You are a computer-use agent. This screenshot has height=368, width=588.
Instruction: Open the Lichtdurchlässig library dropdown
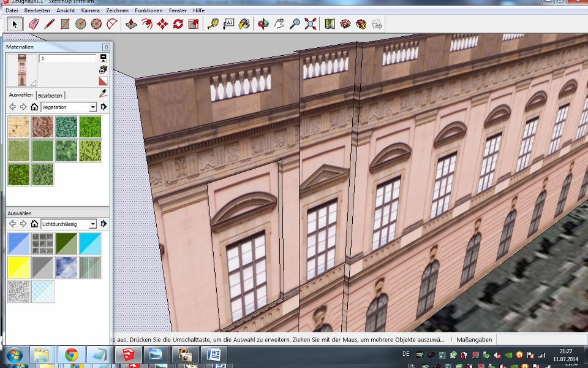pos(92,224)
